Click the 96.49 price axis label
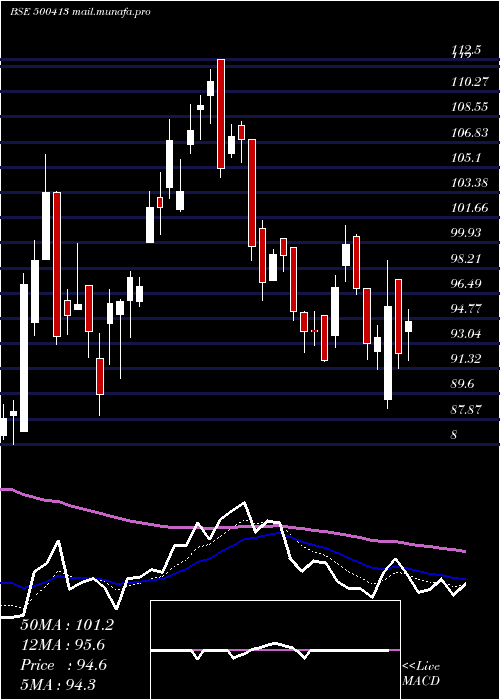 [x=466, y=283]
